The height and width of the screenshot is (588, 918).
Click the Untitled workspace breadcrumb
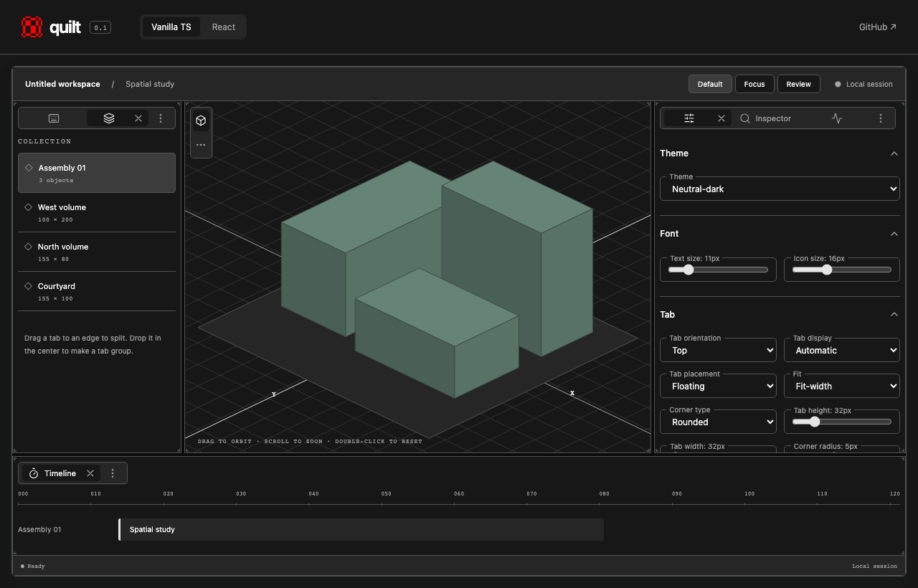click(62, 84)
